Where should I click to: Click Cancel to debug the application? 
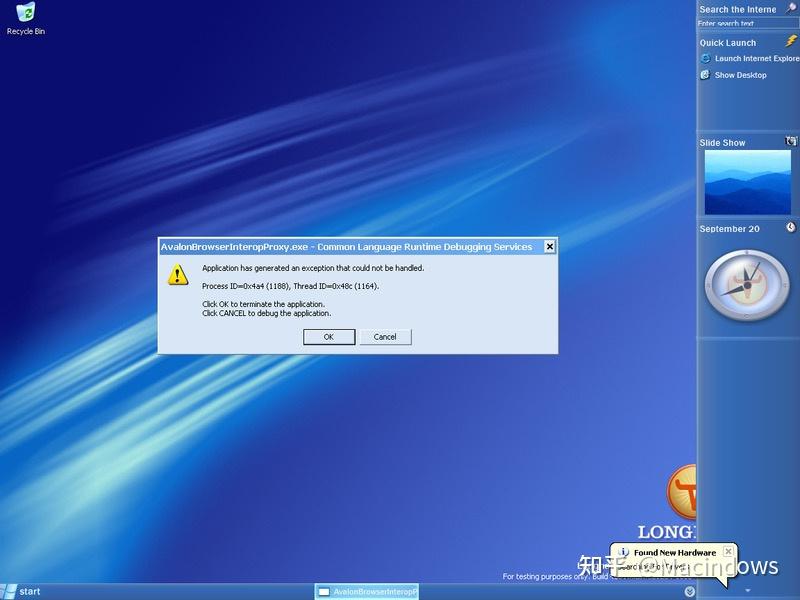tap(385, 336)
